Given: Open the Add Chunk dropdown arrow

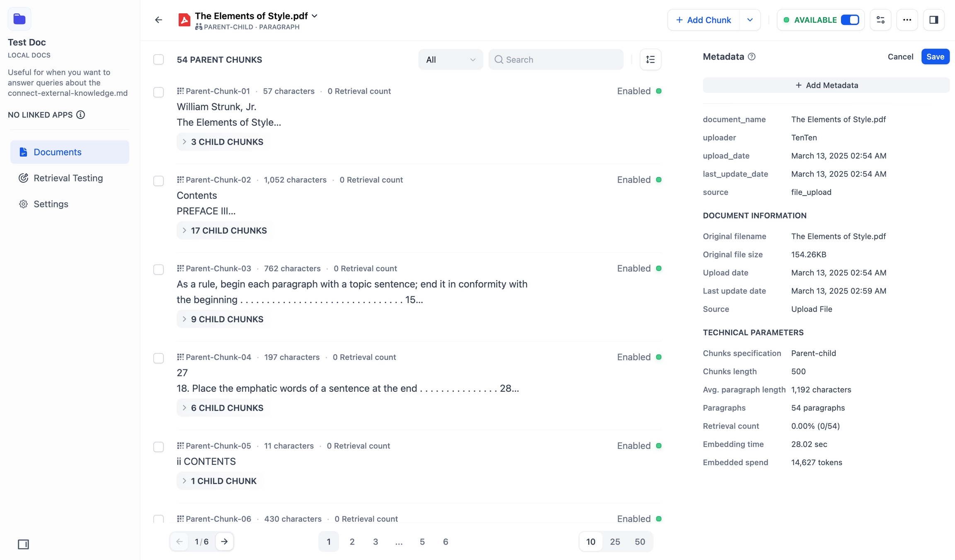Looking at the screenshot, I should pos(750,20).
